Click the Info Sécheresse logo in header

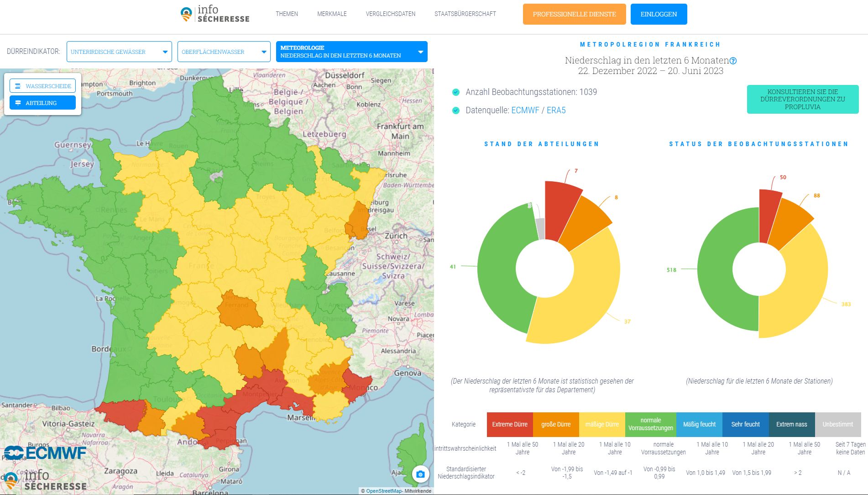(215, 14)
